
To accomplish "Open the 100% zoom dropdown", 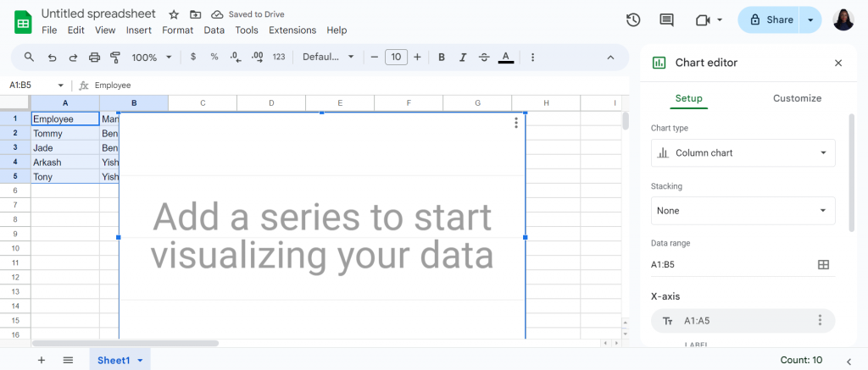I will tap(152, 57).
